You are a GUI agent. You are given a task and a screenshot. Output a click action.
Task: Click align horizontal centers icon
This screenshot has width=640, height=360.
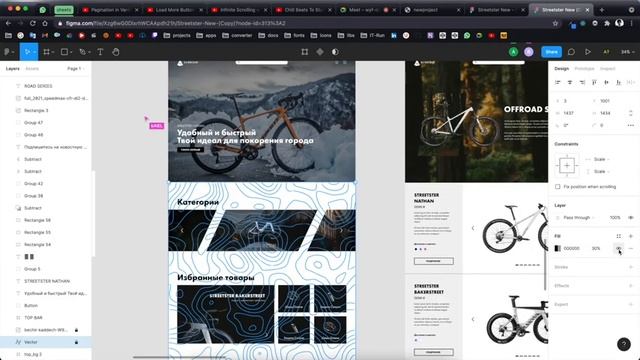point(570,82)
